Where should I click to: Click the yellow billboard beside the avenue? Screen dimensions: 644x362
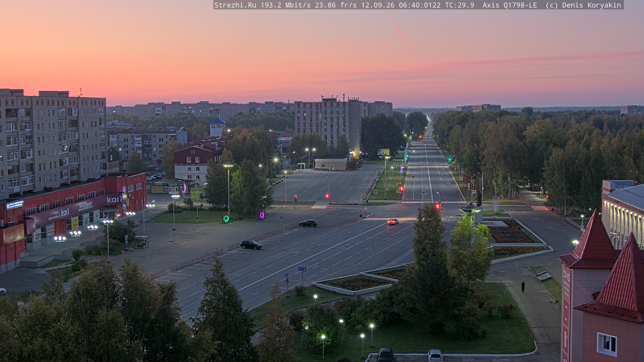pos(383,152)
